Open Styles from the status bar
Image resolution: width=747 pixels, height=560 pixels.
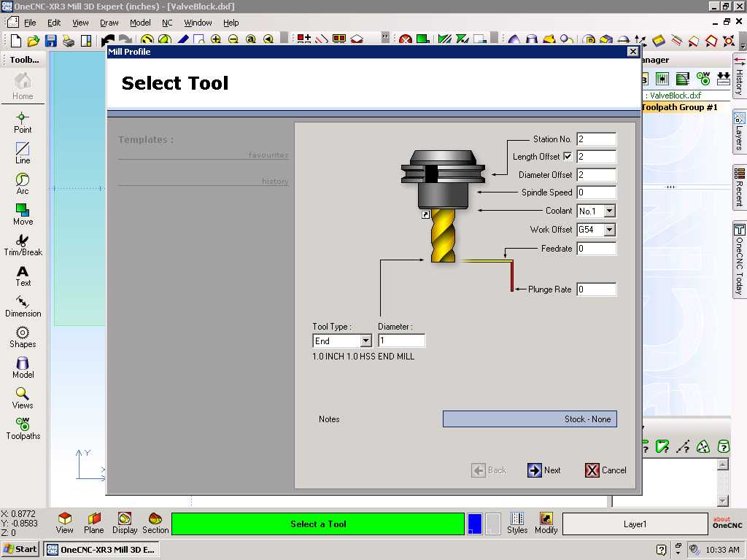click(x=517, y=524)
